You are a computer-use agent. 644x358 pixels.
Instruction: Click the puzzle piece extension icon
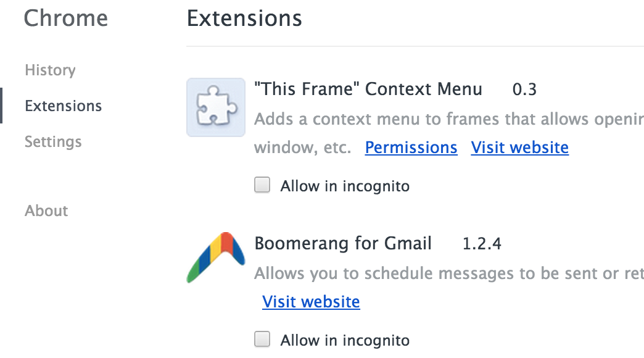pyautogui.click(x=216, y=107)
